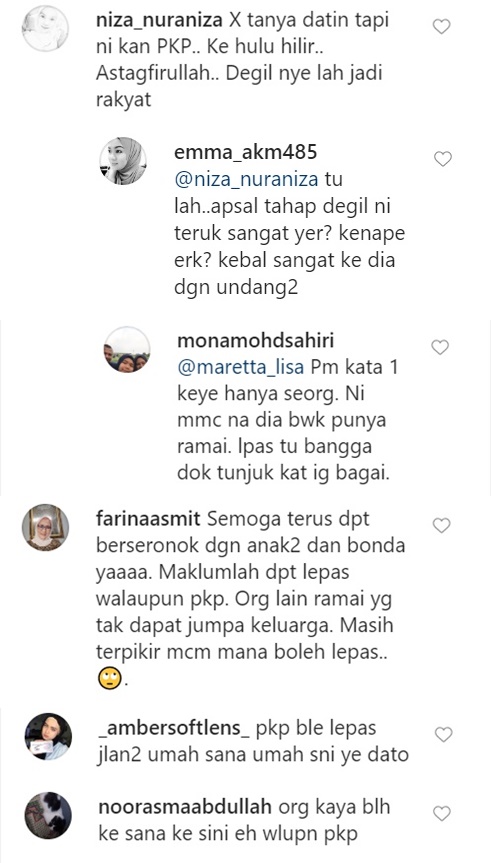The width and height of the screenshot is (491, 863).
Task: Go to monamohdsahiri's profile via username
Action: click(x=255, y=341)
